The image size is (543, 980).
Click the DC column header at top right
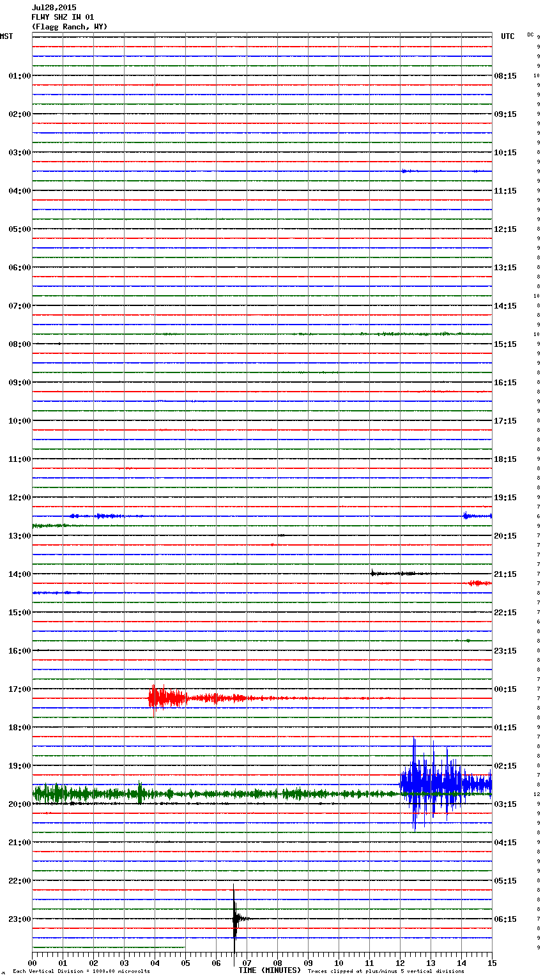click(530, 34)
